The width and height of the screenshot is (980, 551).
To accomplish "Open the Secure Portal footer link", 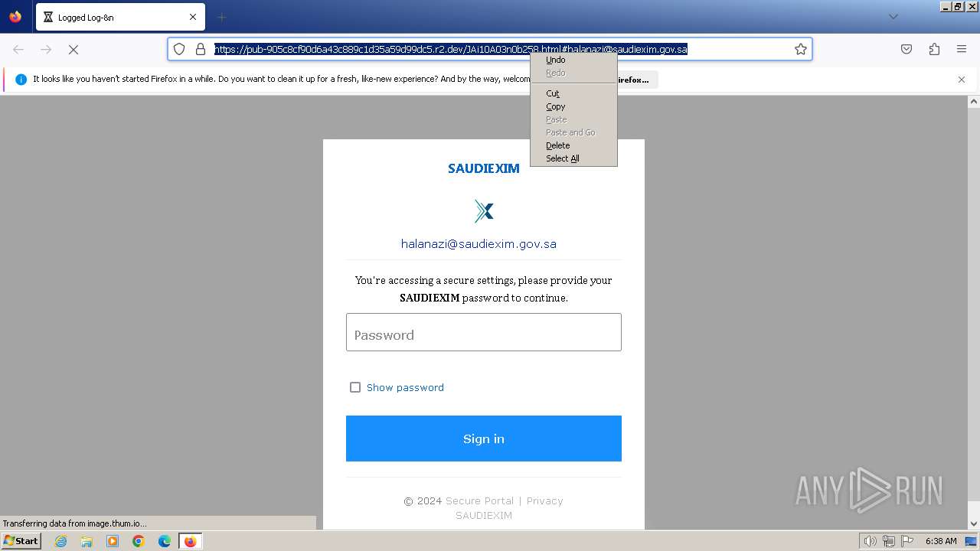I will [479, 500].
